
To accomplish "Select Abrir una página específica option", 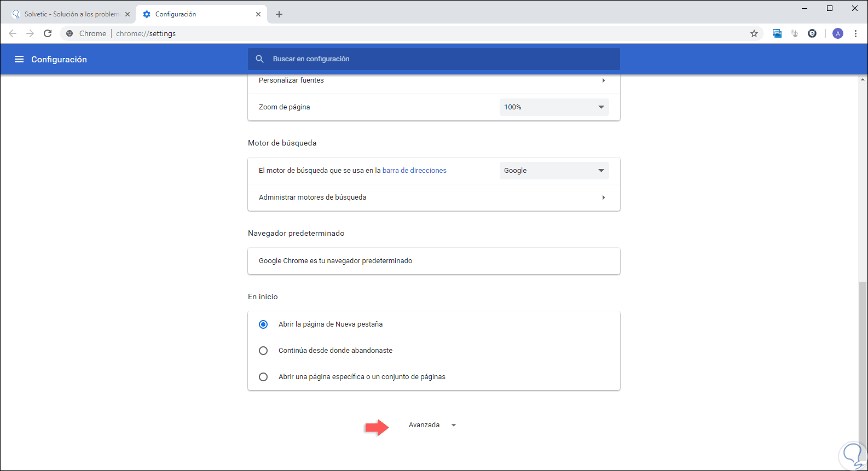I will click(x=263, y=377).
